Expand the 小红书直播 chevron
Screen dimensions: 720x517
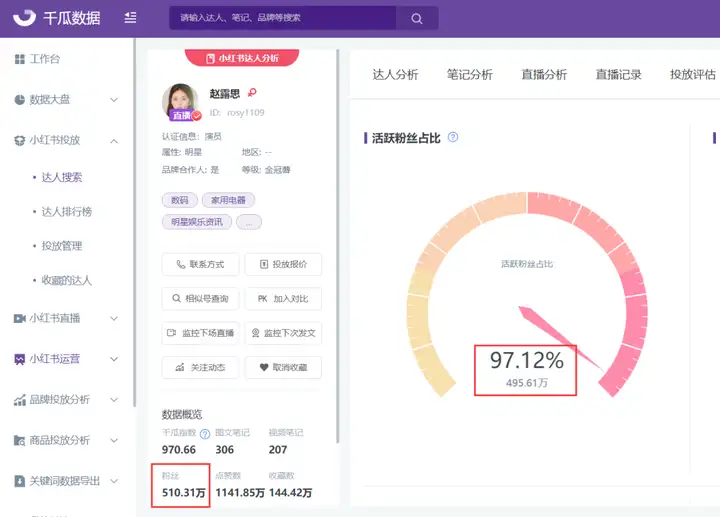[x=114, y=318]
